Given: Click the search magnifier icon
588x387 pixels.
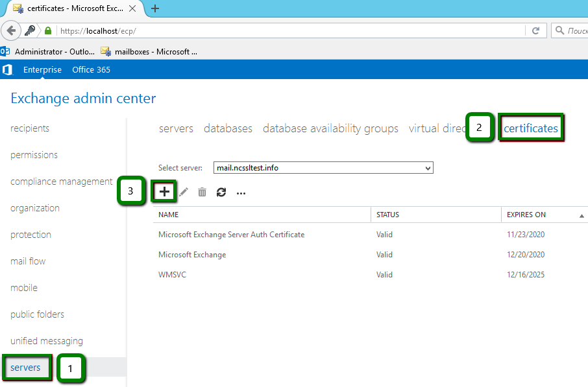Looking at the screenshot, I should (559, 30).
